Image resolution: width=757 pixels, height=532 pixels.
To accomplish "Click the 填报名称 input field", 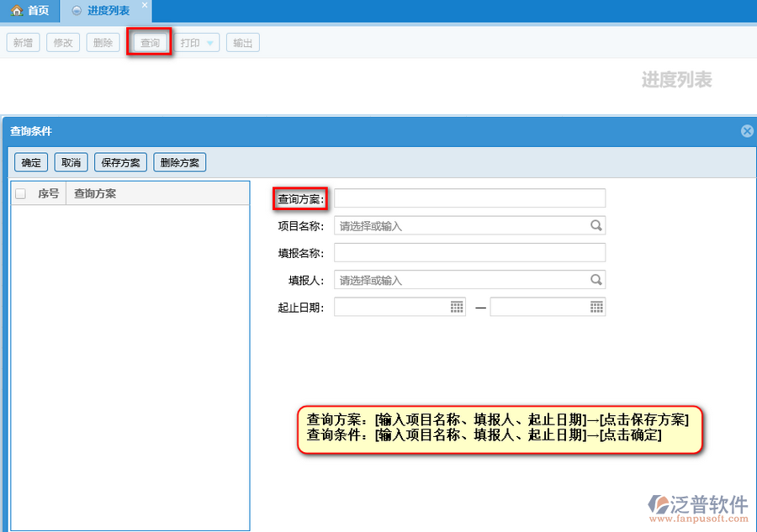I will tap(469, 252).
